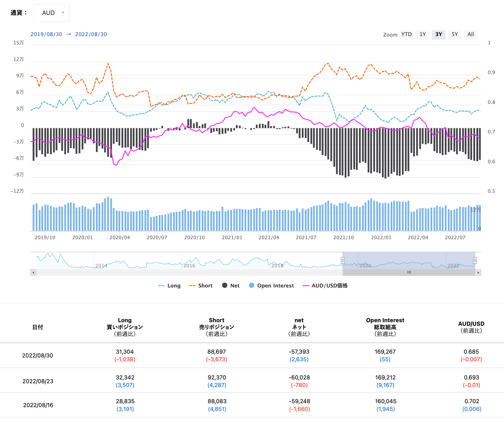Screen dimensions: 504x422
Task: Click the 2022/01 x-axis label
Action: tap(381, 238)
